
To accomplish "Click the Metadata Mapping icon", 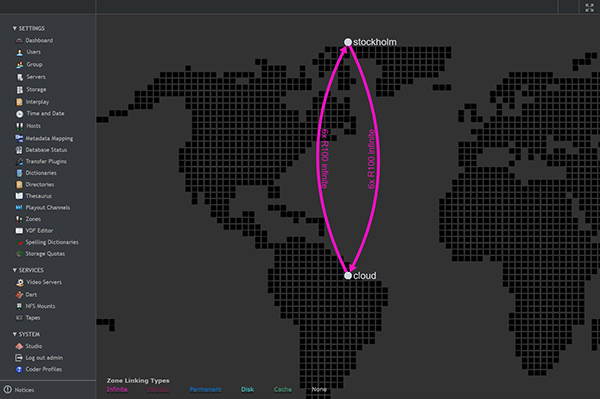I will (x=19, y=138).
